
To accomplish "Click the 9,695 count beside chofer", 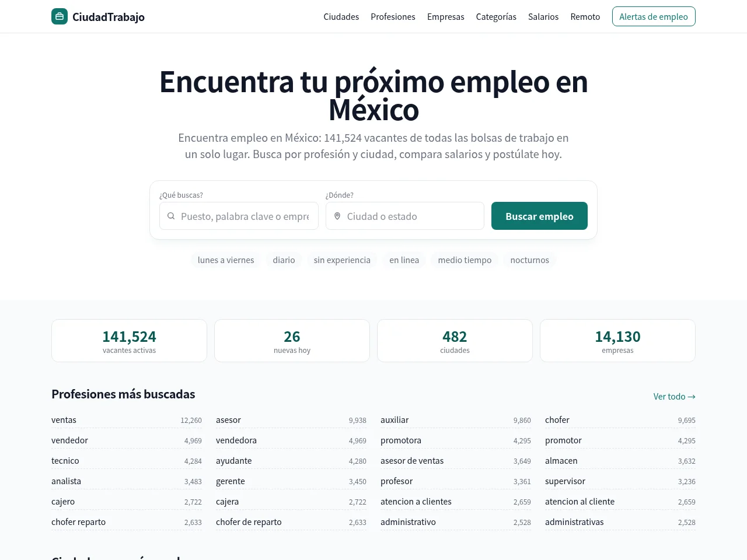I will click(687, 420).
